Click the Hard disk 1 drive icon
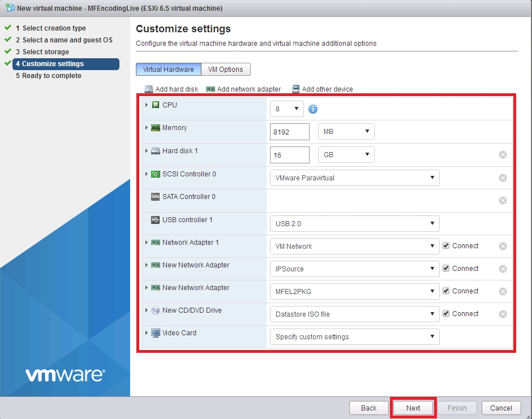Viewport: 532px width, 419px height. pyautogui.click(x=156, y=151)
